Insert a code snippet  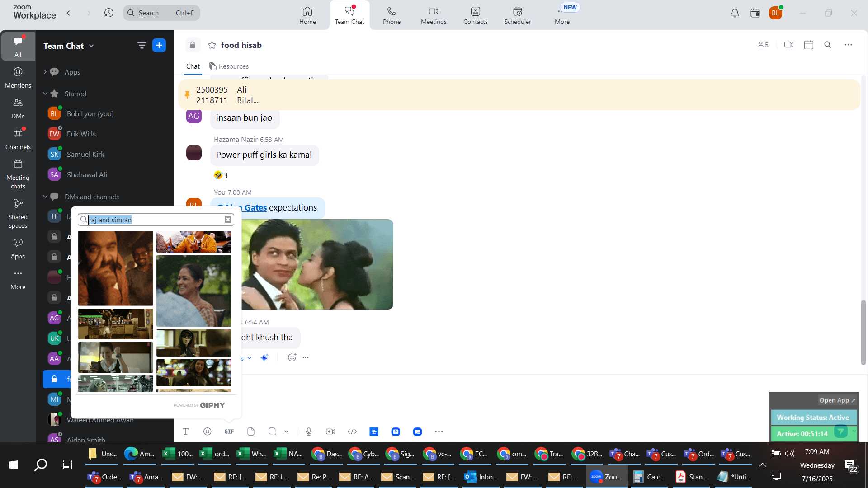pyautogui.click(x=352, y=432)
